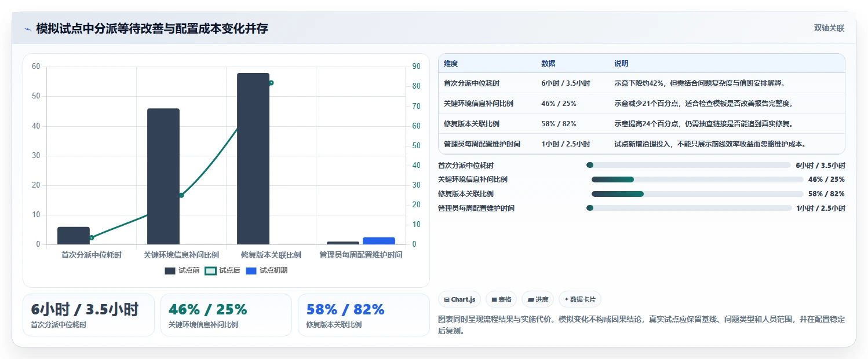
Task: Click the 维度 table column header
Action: (x=451, y=64)
